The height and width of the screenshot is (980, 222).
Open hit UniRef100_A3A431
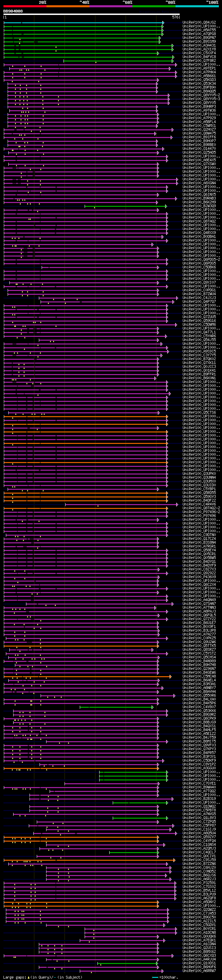199,45
